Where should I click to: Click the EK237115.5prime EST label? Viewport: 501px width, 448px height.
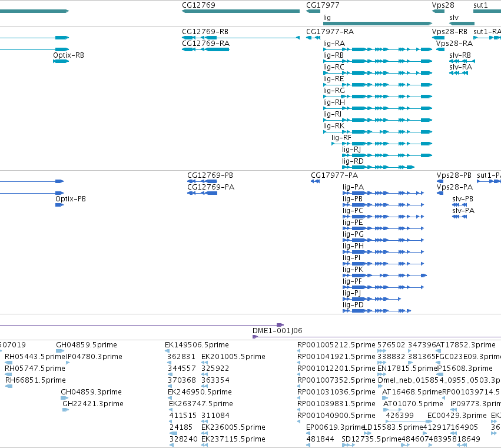pos(233,439)
